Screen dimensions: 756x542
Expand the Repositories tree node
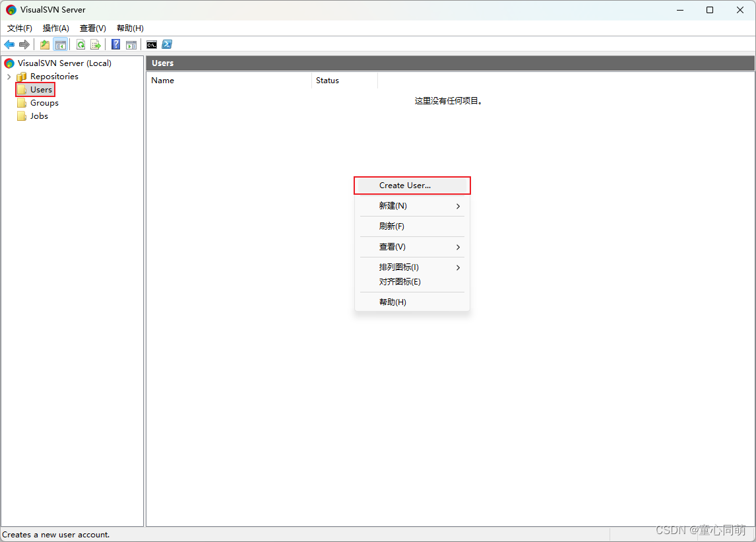click(9, 77)
